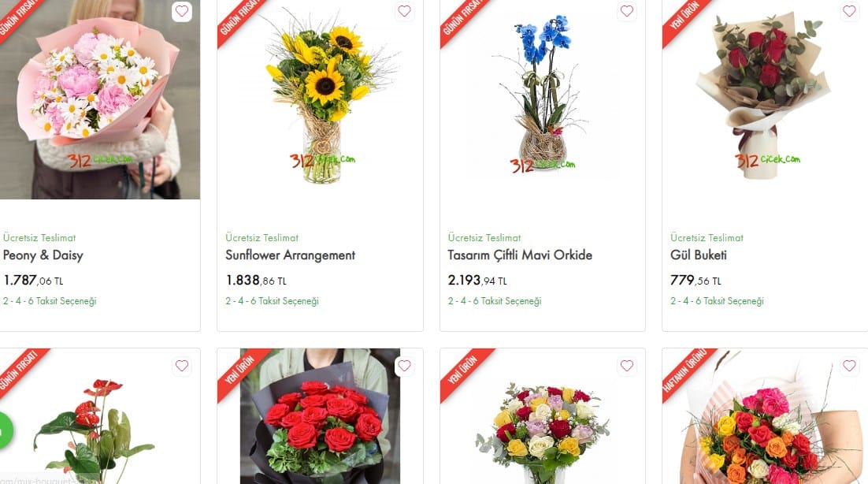Favorite the Haftanın Ürünü bouquet heart
This screenshot has height=484, width=868.
[x=849, y=366]
